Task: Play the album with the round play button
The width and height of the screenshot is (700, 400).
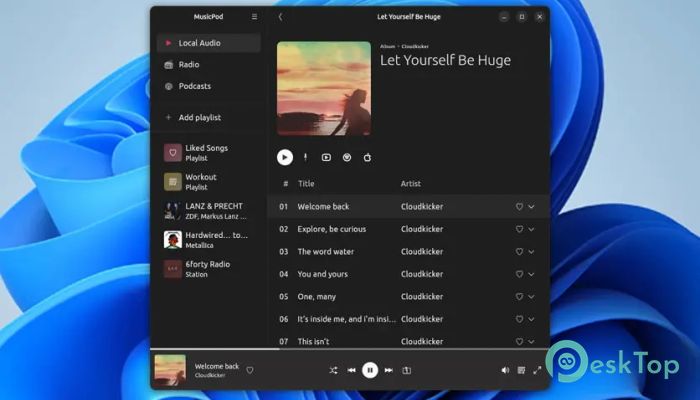Action: (x=285, y=157)
